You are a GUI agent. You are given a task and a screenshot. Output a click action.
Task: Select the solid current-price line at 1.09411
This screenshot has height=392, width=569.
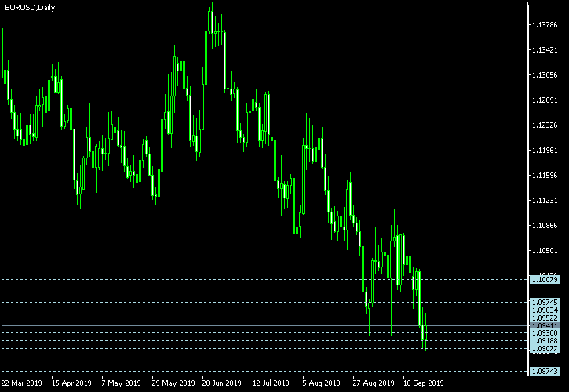click(x=265, y=325)
